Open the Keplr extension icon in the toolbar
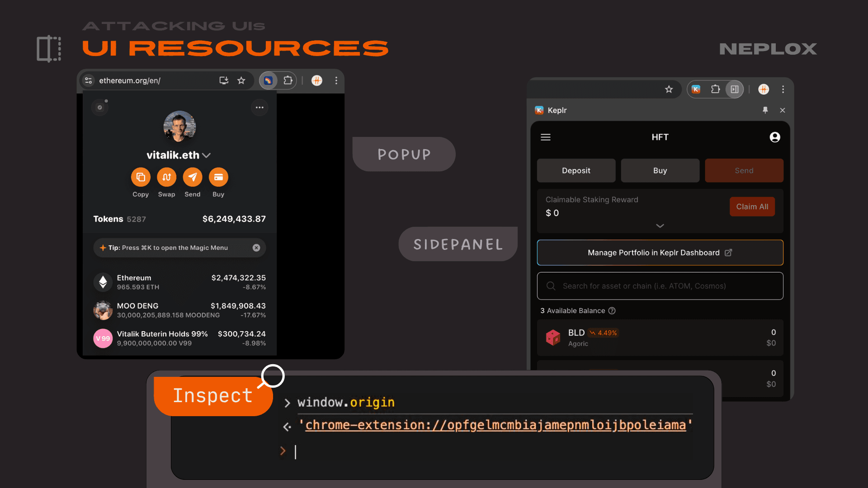 point(696,89)
